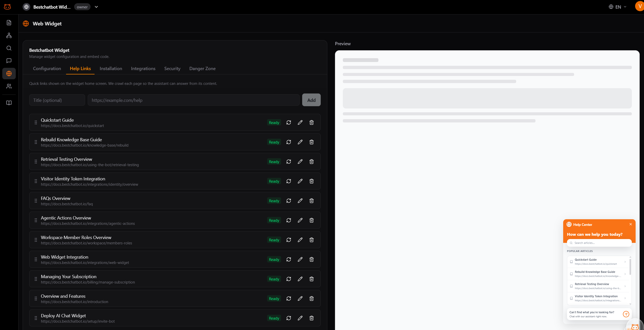
Task: Open the book docs icon in the sidebar
Action: click(x=9, y=103)
